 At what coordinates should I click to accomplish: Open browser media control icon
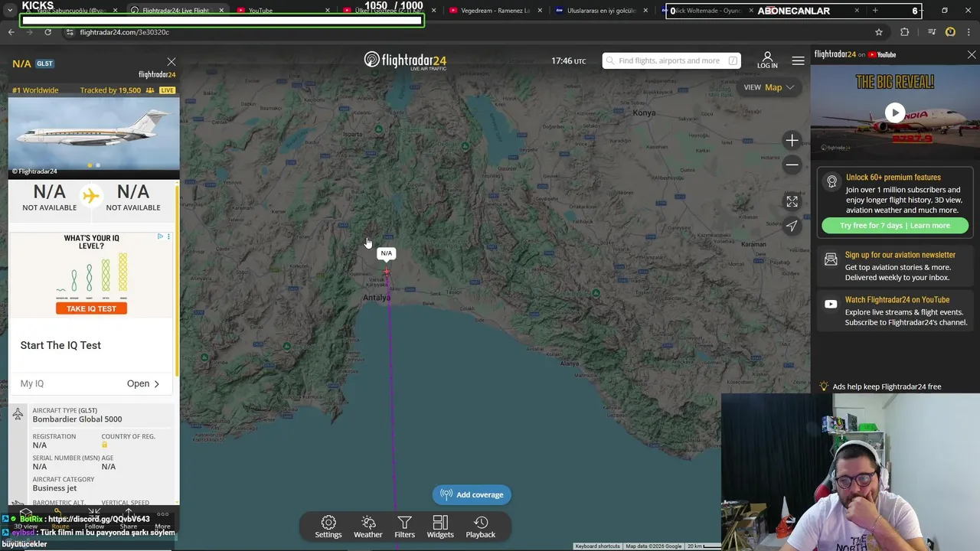931,32
